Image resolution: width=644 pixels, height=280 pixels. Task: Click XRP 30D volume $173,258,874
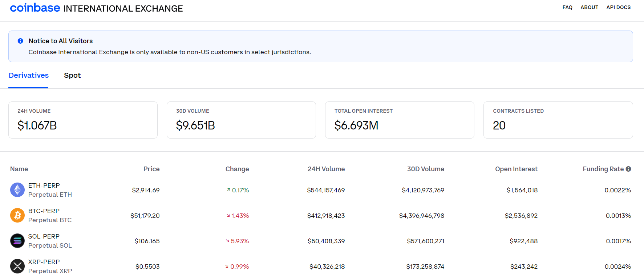[x=425, y=267]
